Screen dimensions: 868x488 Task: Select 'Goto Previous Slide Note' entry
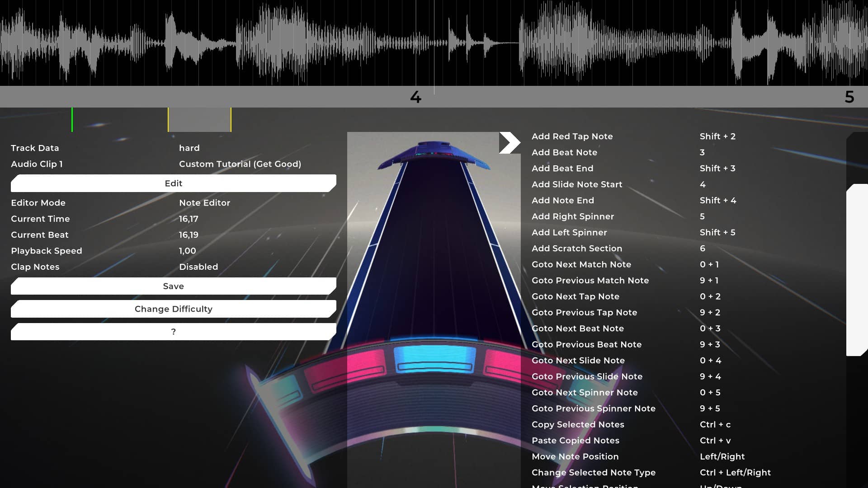[587, 376]
